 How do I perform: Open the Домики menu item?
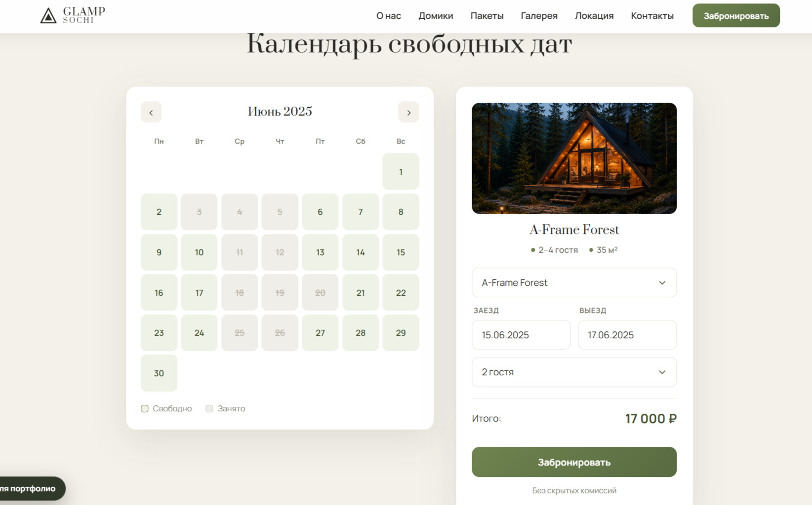click(436, 16)
